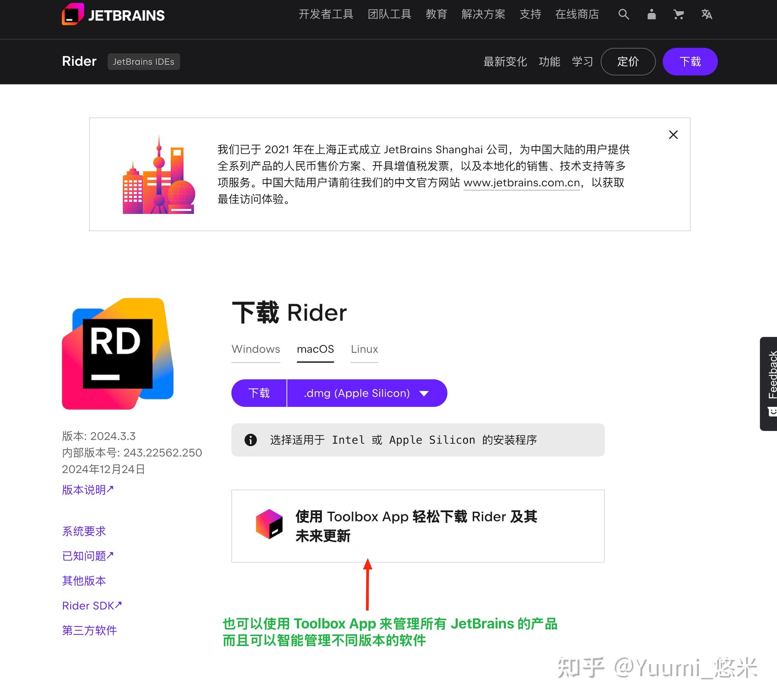The image size is (777, 700).
Task: Click the 定价 pricing button
Action: pos(628,62)
